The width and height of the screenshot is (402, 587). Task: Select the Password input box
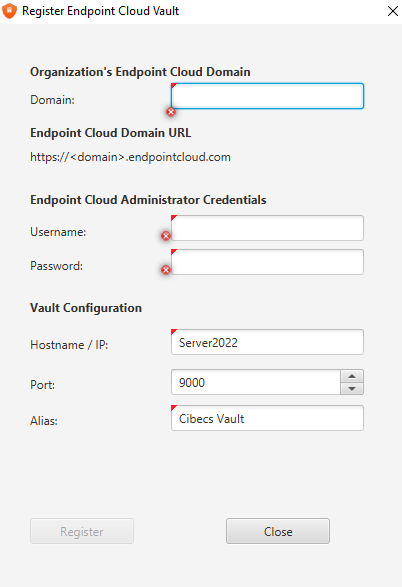pos(267,262)
